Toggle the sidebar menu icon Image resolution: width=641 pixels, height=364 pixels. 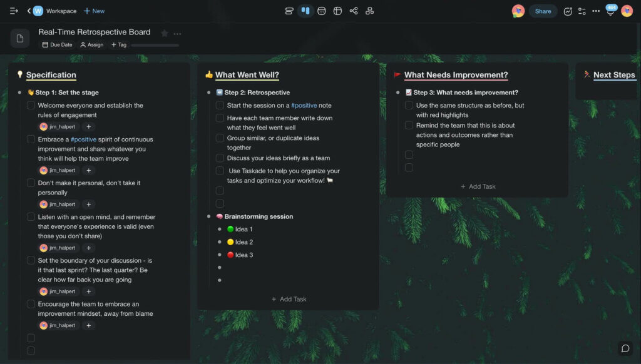point(14,11)
